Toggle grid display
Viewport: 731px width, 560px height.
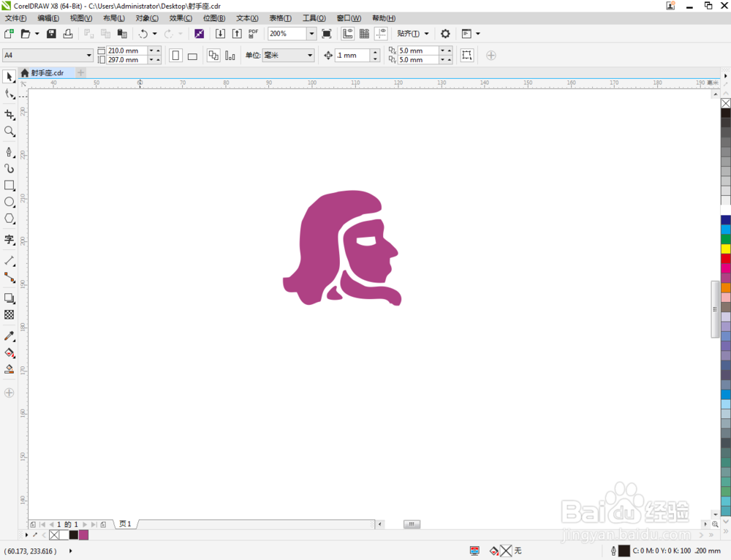point(364,34)
